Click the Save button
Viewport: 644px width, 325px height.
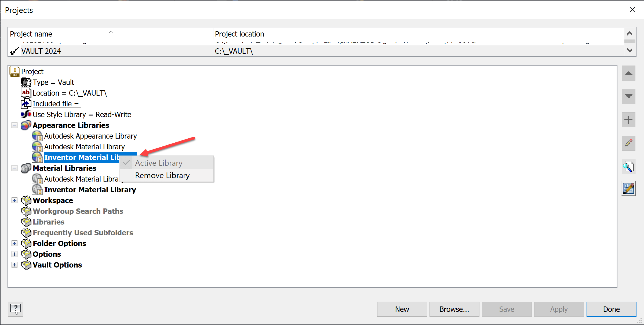pyautogui.click(x=507, y=309)
